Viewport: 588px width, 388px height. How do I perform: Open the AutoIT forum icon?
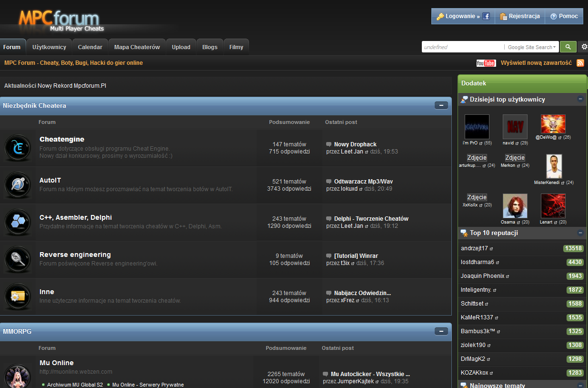tap(18, 185)
